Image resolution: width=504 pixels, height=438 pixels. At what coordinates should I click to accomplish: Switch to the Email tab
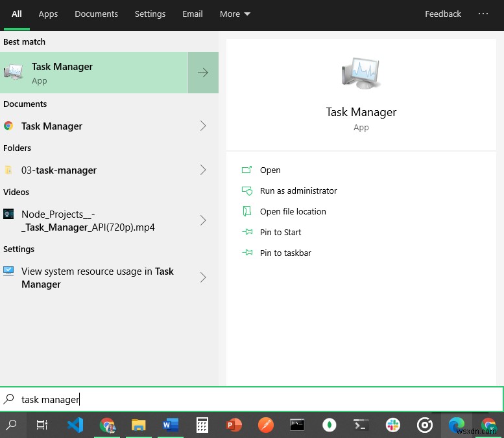[193, 14]
